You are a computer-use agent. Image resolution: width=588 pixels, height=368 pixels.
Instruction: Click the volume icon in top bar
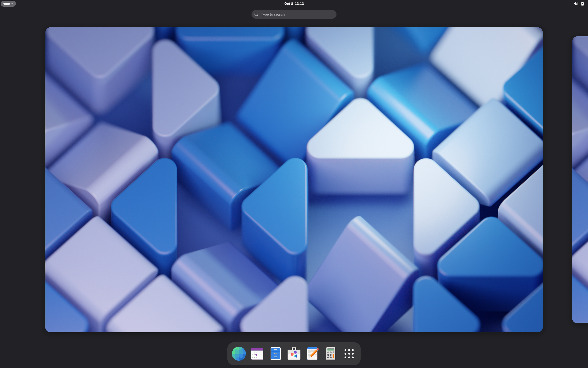pyautogui.click(x=576, y=4)
